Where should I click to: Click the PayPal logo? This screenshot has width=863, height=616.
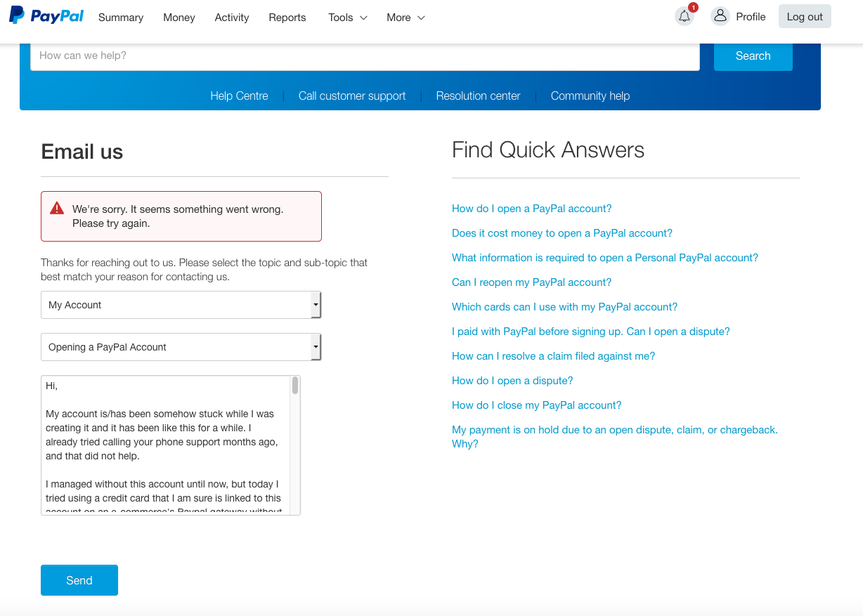coord(46,15)
